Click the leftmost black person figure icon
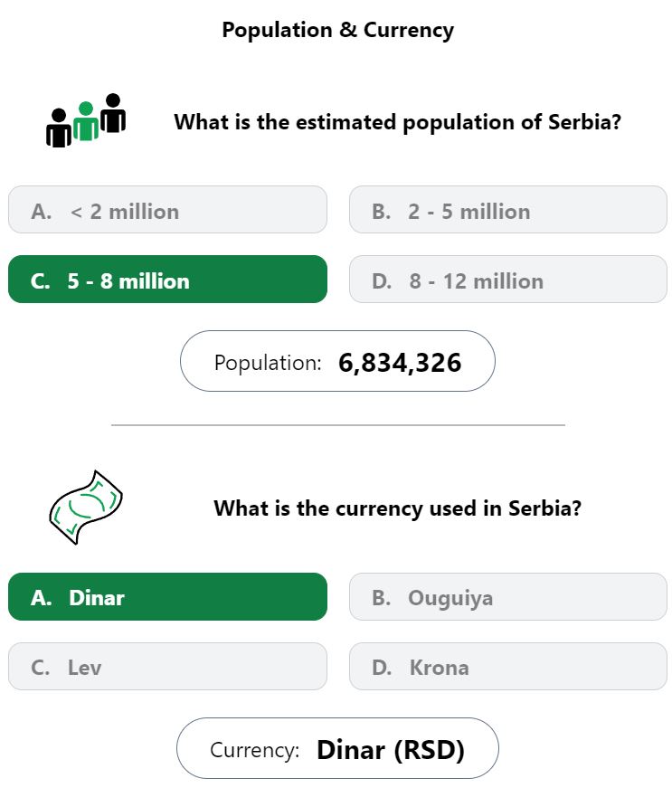The height and width of the screenshot is (788, 672). (59, 128)
